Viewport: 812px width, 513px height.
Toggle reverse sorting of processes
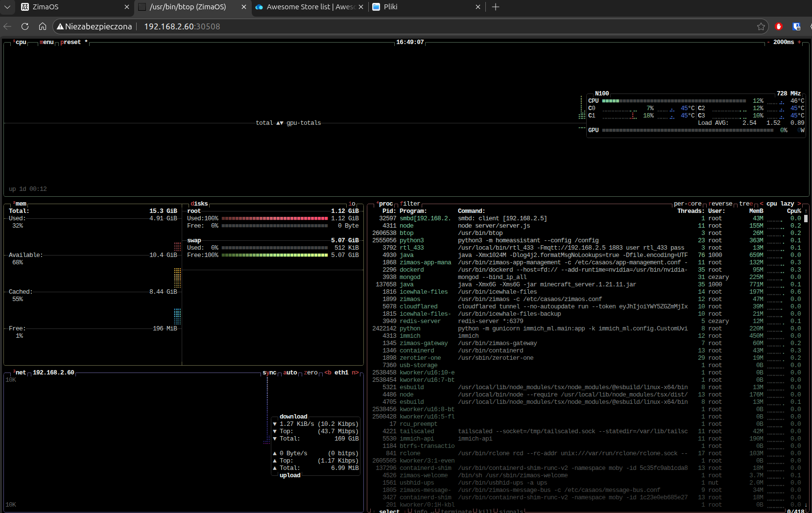[720, 204]
